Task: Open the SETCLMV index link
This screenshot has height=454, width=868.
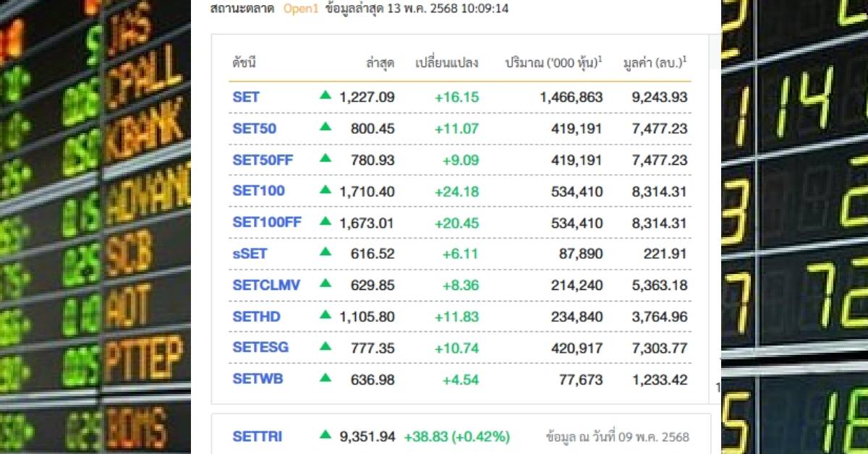Action: pos(266,285)
